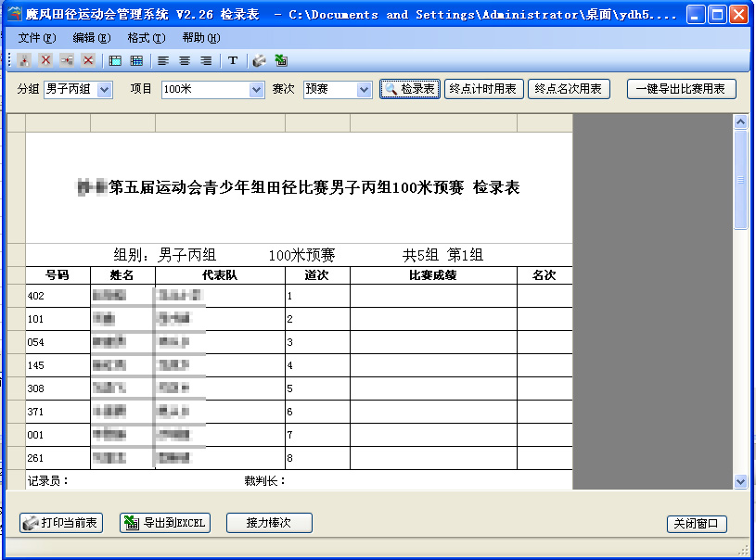Viewport: 756px width, 560px height.
Task: Click the insert row toolbar icon
Action: (x=67, y=60)
